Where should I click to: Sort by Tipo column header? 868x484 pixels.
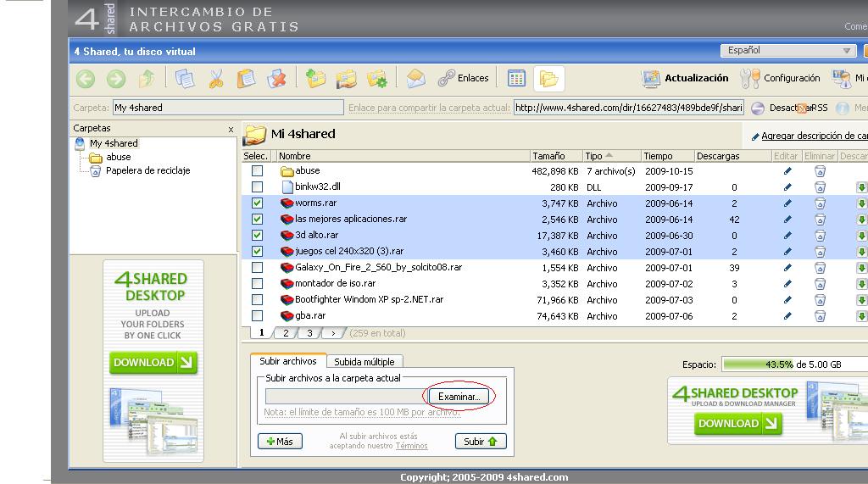610,156
